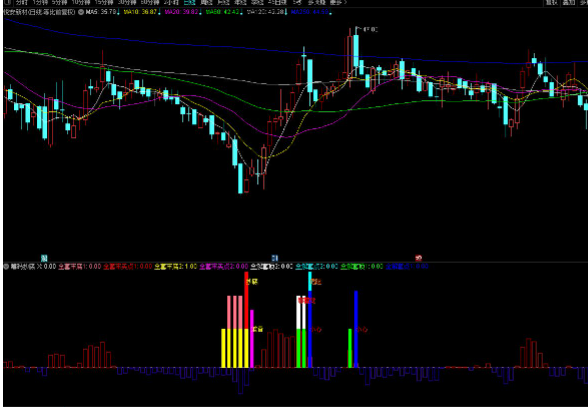Open the indicator gear icon in lower panel

(x=6, y=267)
